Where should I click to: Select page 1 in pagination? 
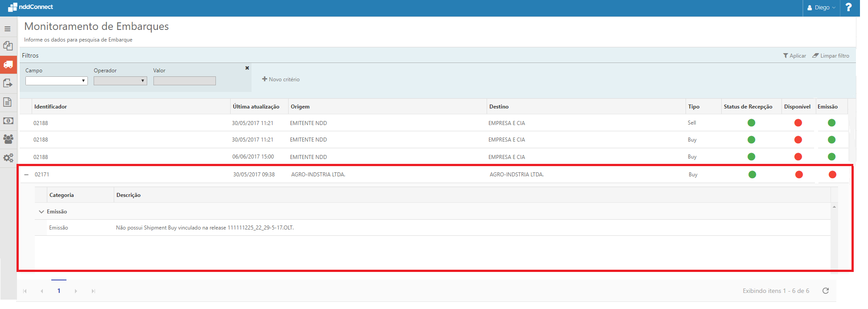[x=59, y=291]
